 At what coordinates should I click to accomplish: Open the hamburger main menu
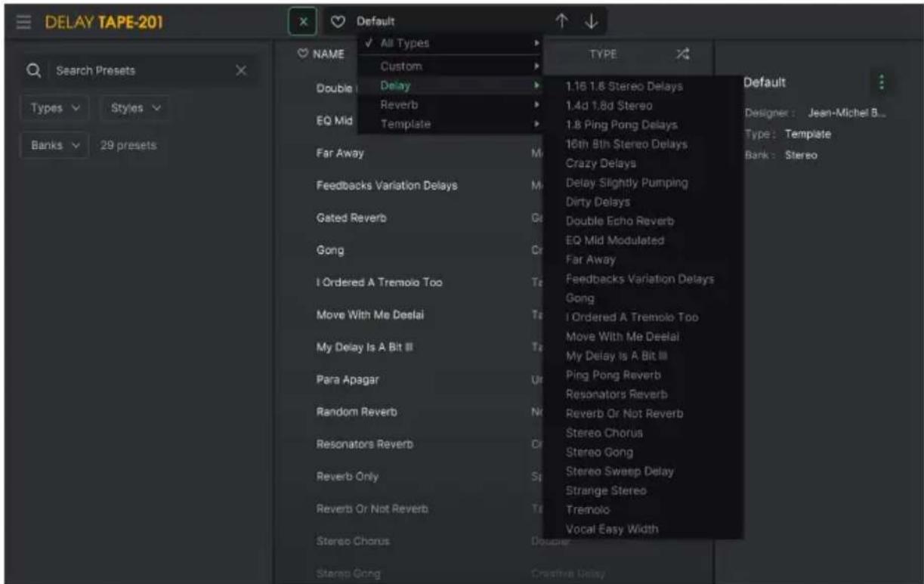pos(25,23)
